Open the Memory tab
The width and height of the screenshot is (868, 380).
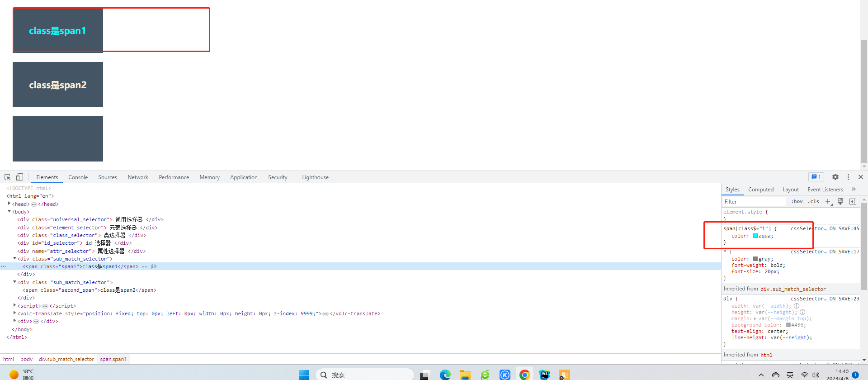coord(209,177)
